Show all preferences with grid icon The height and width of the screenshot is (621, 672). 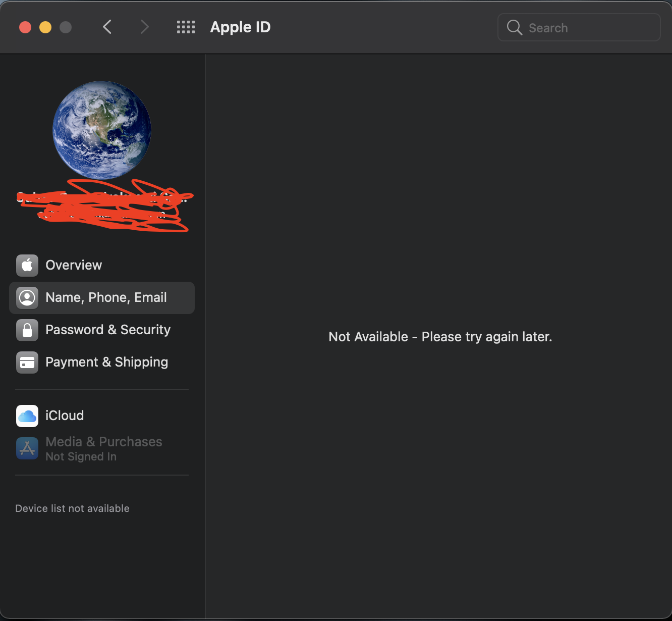186,27
